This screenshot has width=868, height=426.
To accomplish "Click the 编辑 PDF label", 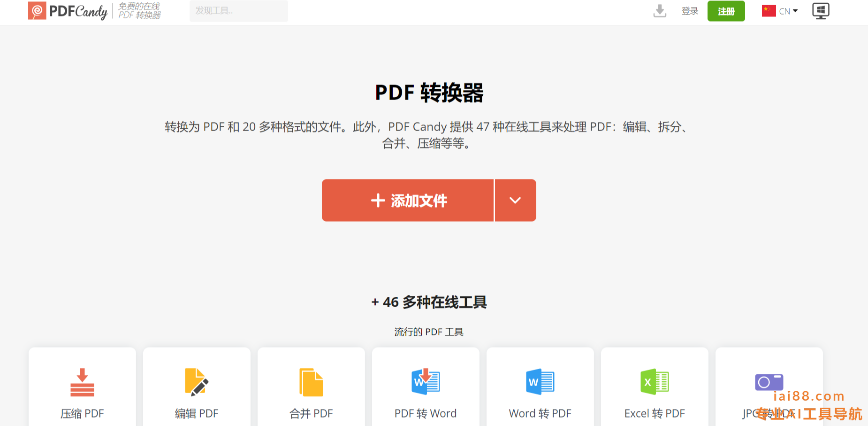I will 197,413.
